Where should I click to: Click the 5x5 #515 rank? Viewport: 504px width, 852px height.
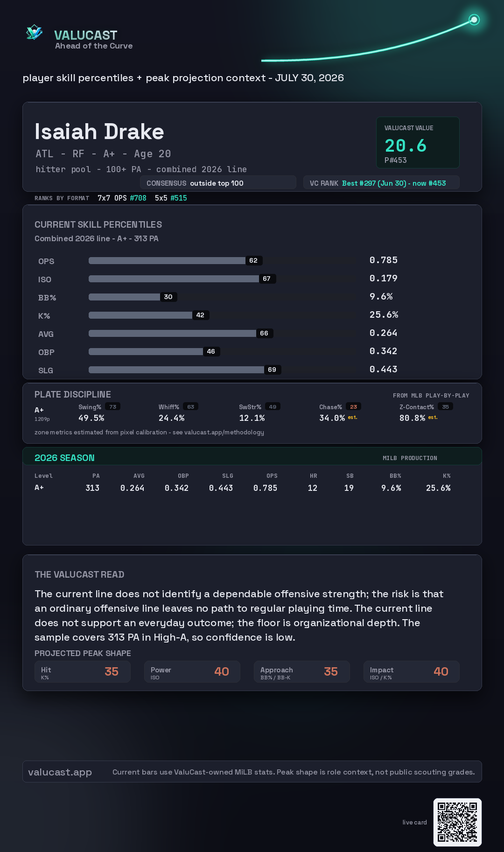[x=171, y=198]
